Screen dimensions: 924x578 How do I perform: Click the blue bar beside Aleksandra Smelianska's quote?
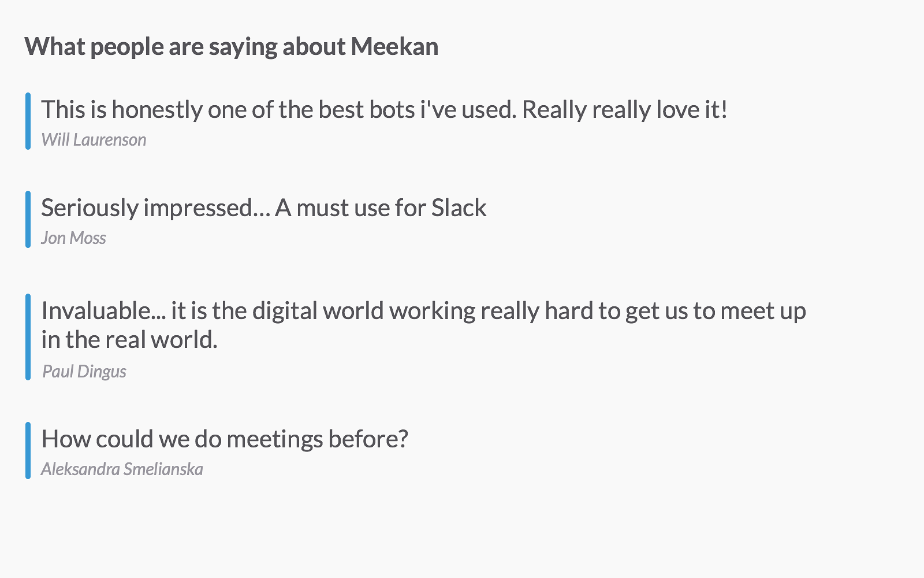tap(28, 451)
